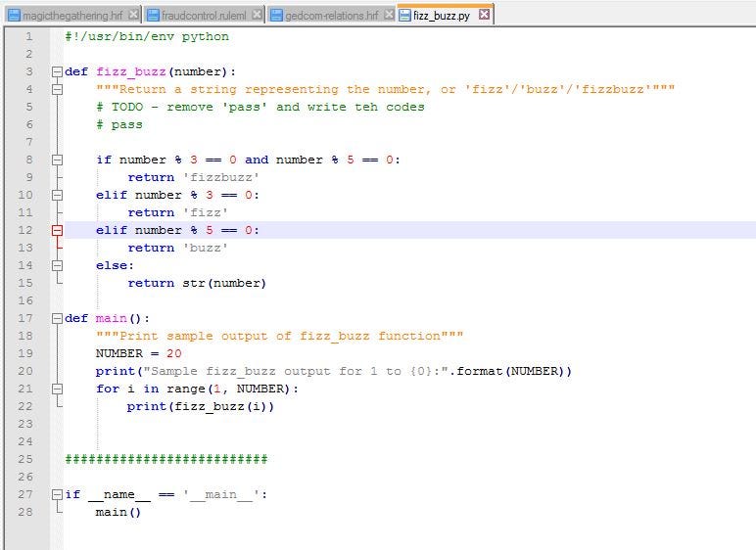Click line number 1 in the margin
The width and height of the screenshot is (756, 550).
[x=29, y=36]
